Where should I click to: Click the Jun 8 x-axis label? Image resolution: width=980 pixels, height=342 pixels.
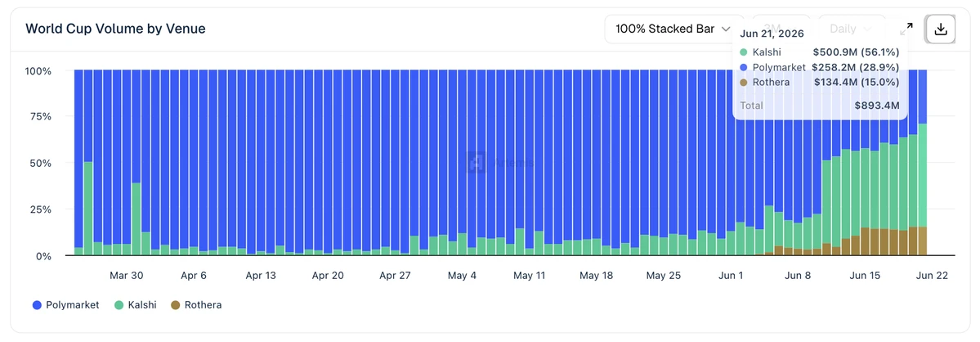coord(797,275)
